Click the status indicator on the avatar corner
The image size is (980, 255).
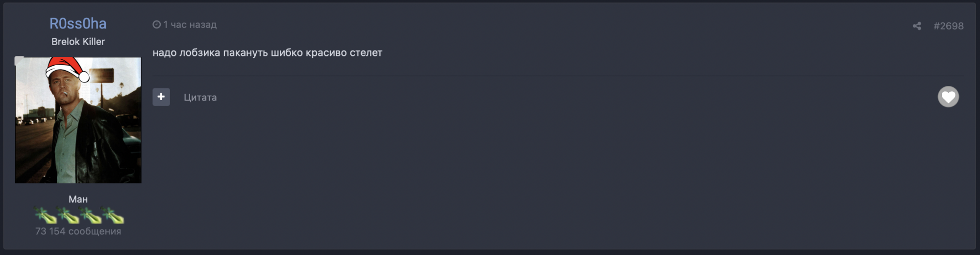tap(19, 61)
